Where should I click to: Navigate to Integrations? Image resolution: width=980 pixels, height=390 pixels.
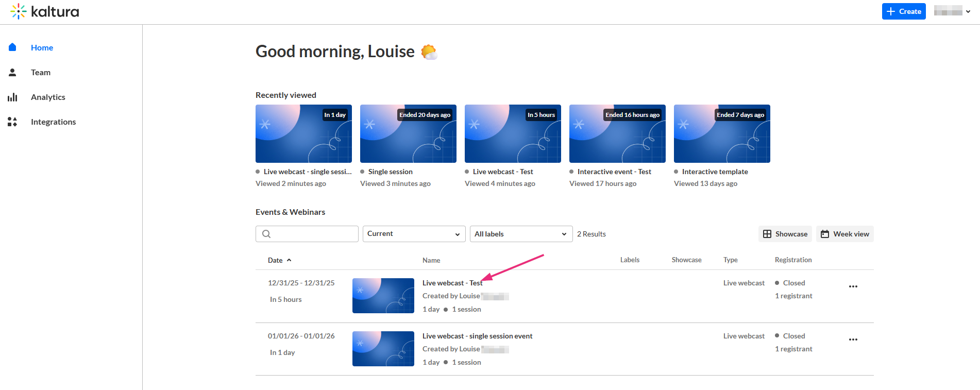pos(53,122)
